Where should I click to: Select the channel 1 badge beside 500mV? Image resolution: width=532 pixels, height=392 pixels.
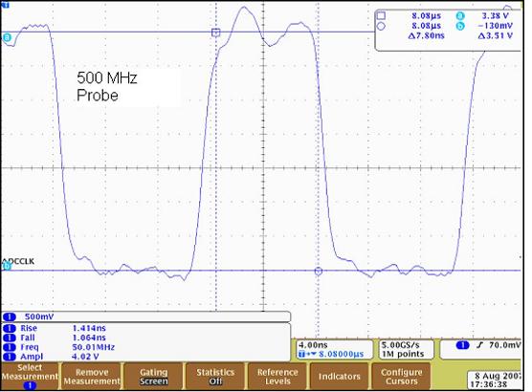click(10, 316)
